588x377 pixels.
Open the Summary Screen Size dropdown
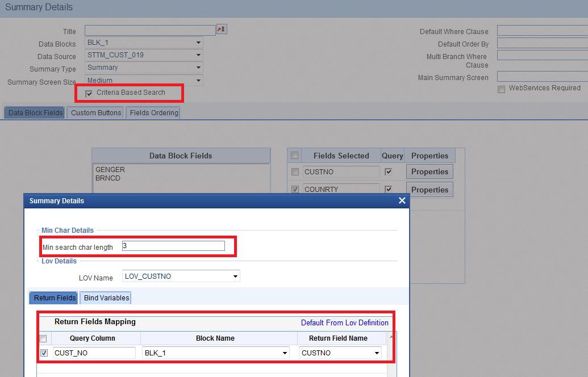[144, 80]
